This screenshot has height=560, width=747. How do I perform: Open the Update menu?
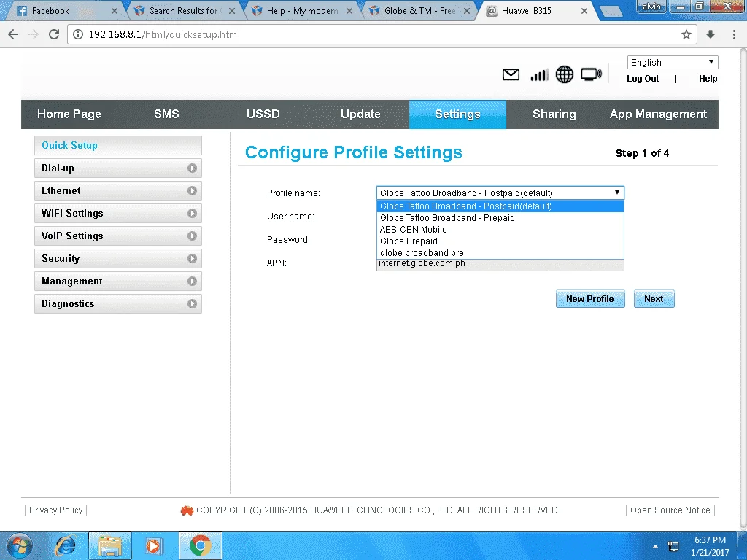360,114
